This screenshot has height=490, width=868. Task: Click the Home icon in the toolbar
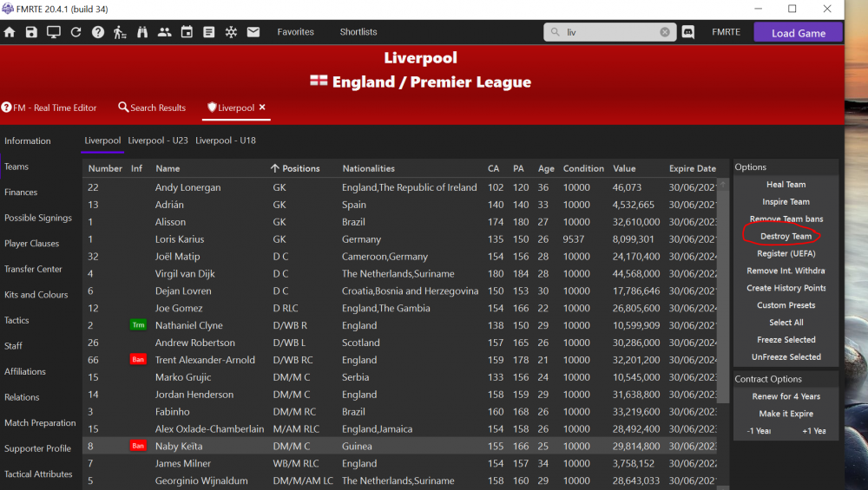(10, 32)
